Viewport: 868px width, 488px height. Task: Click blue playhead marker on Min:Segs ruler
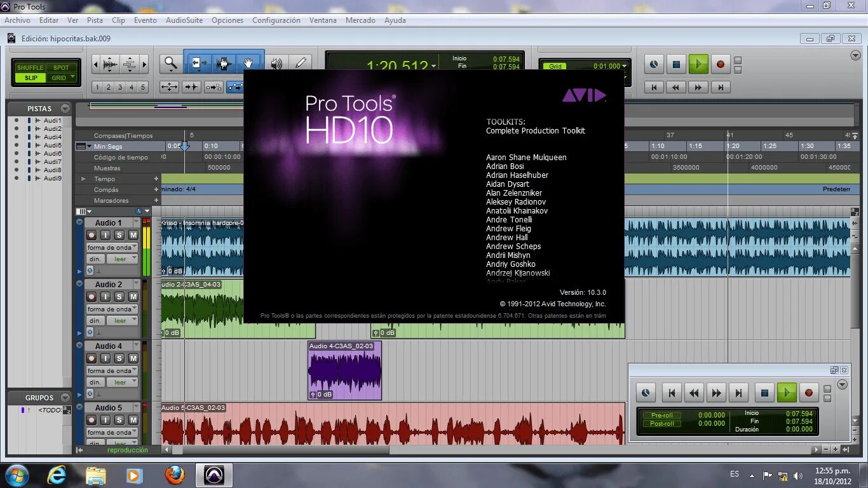click(184, 146)
